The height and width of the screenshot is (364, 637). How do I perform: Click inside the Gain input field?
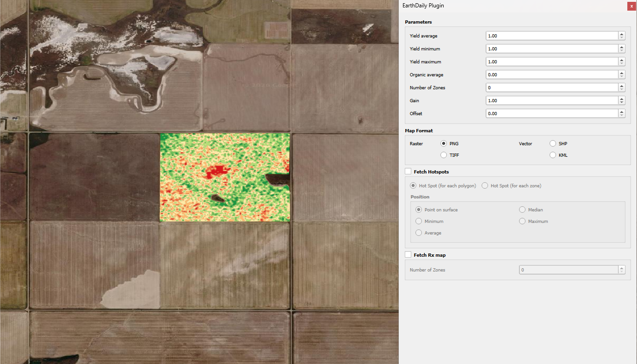click(550, 100)
